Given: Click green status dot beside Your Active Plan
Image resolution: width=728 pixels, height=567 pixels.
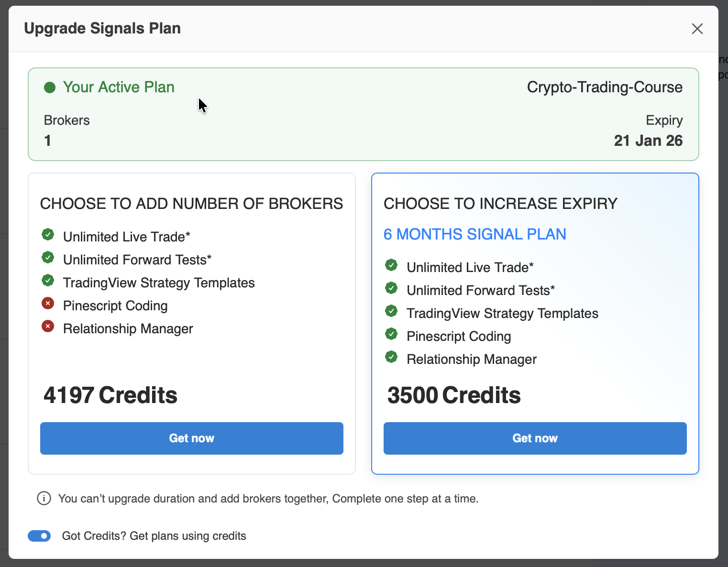Looking at the screenshot, I should point(50,87).
